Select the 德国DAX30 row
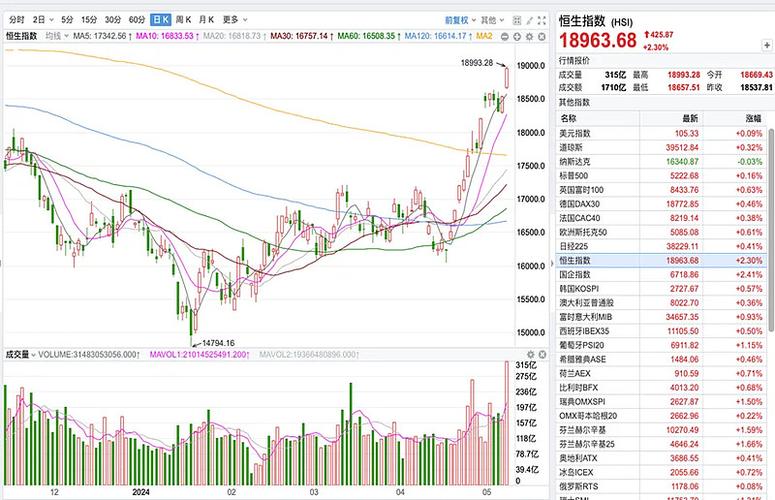 coord(661,204)
